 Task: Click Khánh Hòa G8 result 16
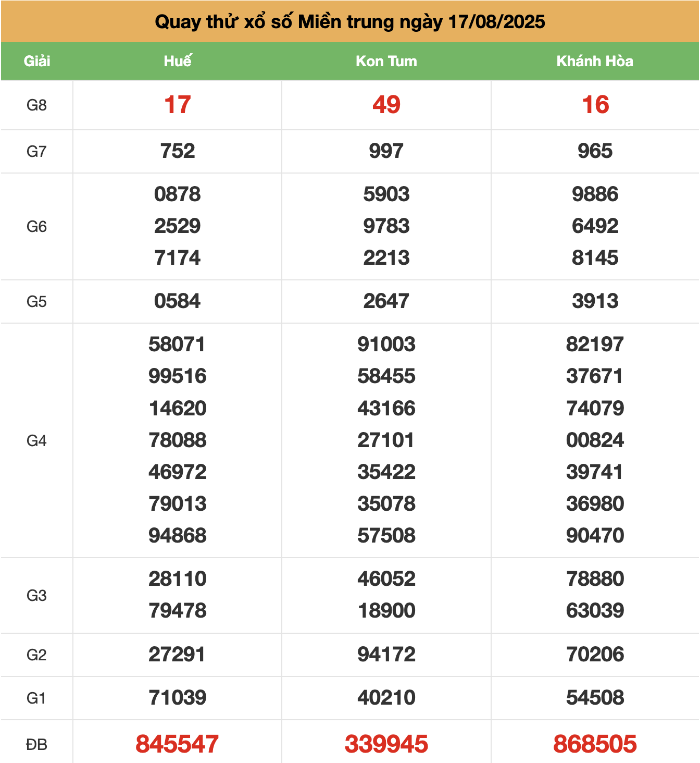point(595,105)
